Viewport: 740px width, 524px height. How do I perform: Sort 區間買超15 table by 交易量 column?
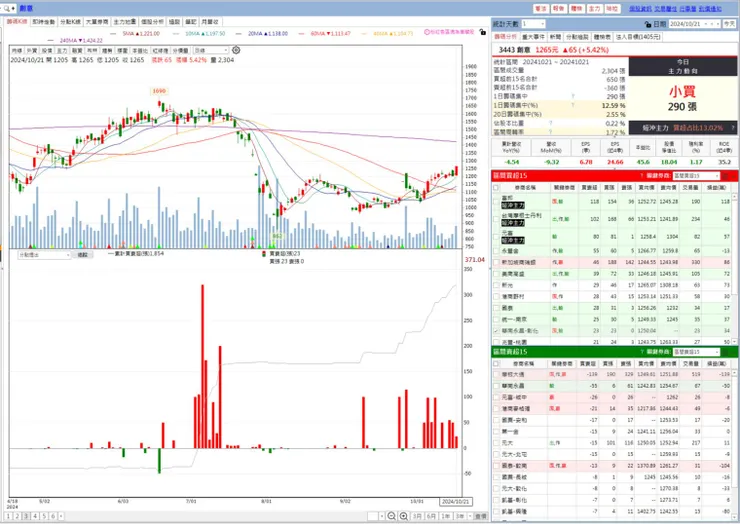[690, 187]
